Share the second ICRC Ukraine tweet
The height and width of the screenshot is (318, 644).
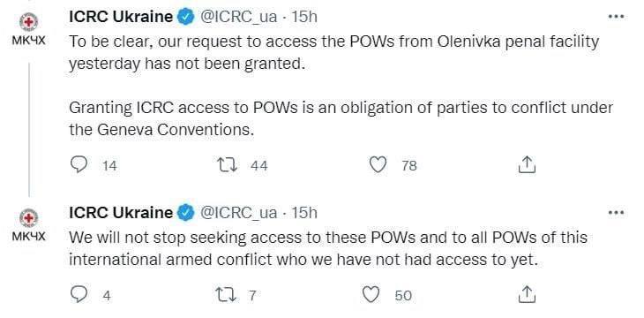pyautogui.click(x=527, y=294)
